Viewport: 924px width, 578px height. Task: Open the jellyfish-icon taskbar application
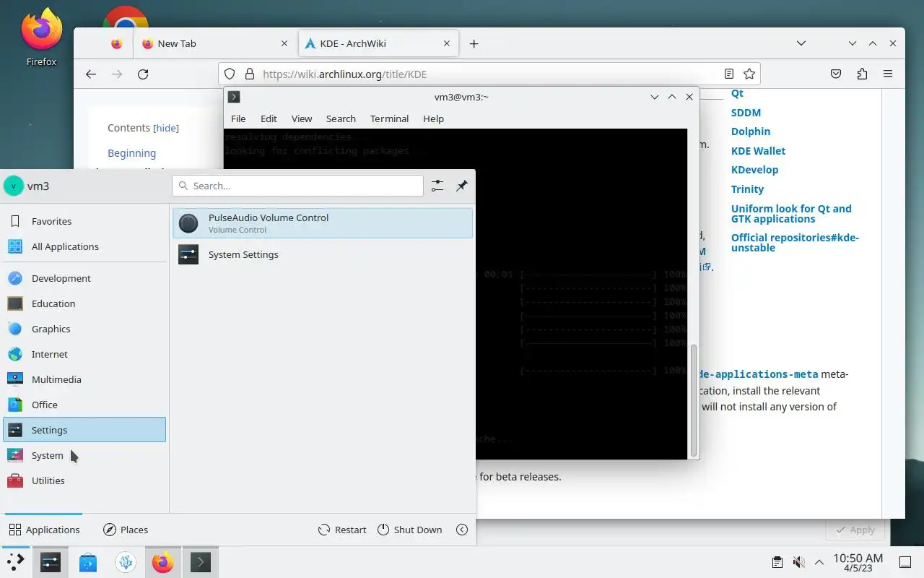pyautogui.click(x=126, y=561)
